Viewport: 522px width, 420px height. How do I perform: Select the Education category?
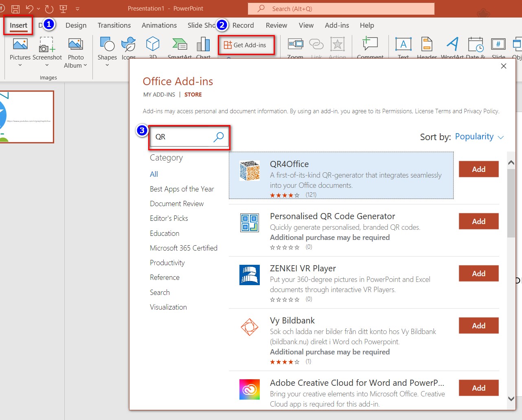[164, 233]
